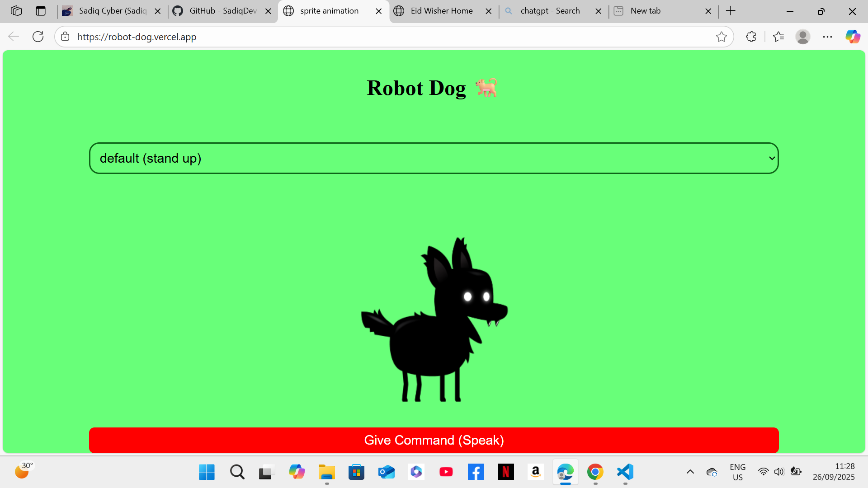Open Visual Studio Code from the taskbar
The height and width of the screenshot is (488, 868).
point(625,472)
